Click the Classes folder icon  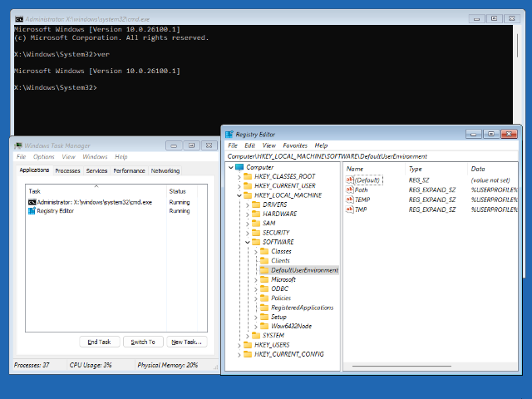264,251
